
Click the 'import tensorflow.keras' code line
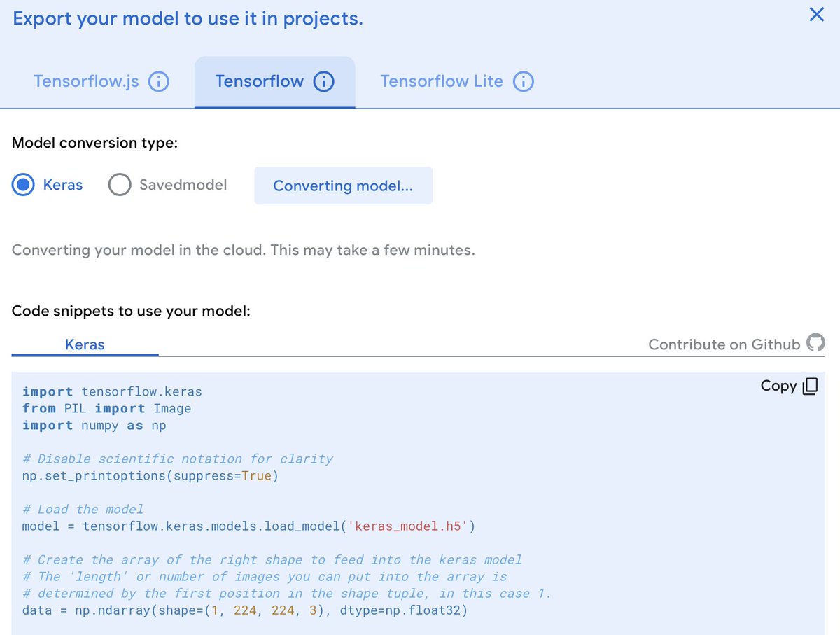(112, 391)
